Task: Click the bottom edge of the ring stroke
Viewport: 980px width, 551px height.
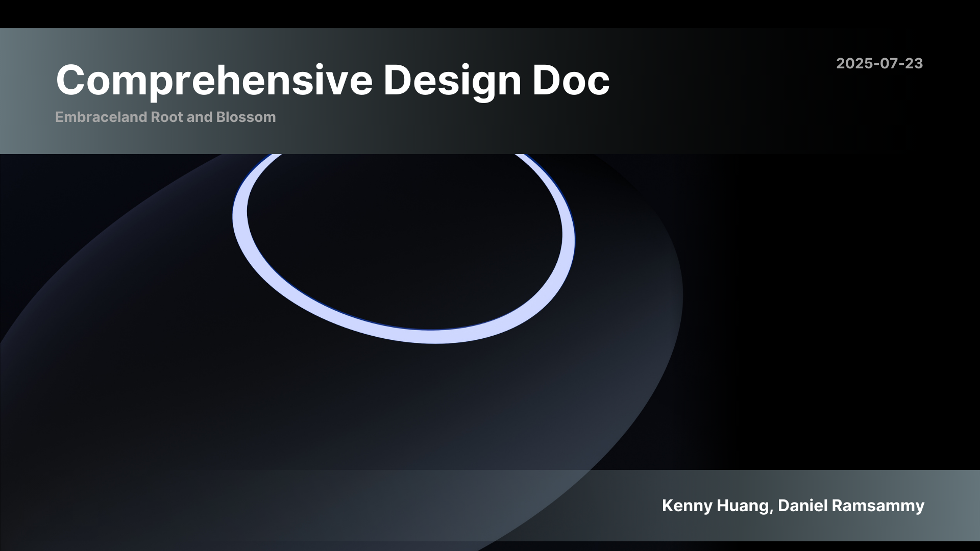Action: click(408, 334)
